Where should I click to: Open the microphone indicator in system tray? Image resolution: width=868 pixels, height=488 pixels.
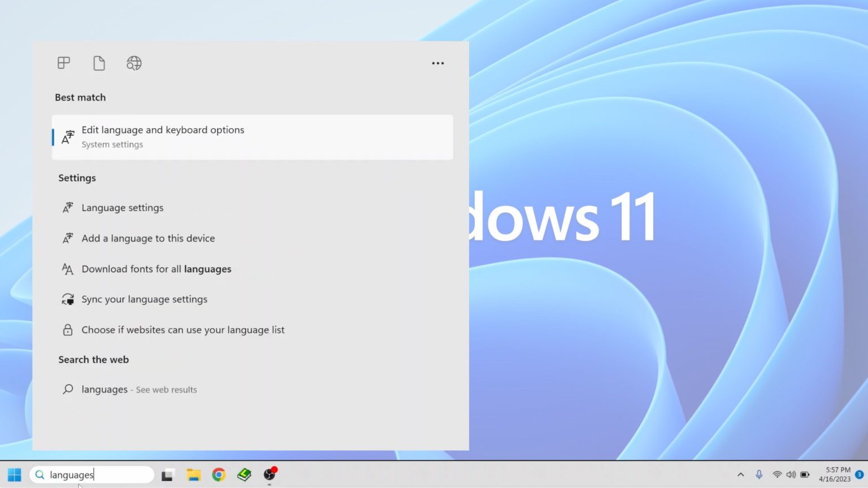759,474
